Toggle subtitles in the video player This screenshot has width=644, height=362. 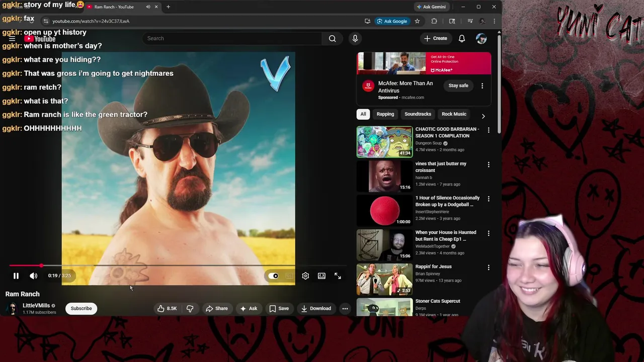[x=289, y=276]
